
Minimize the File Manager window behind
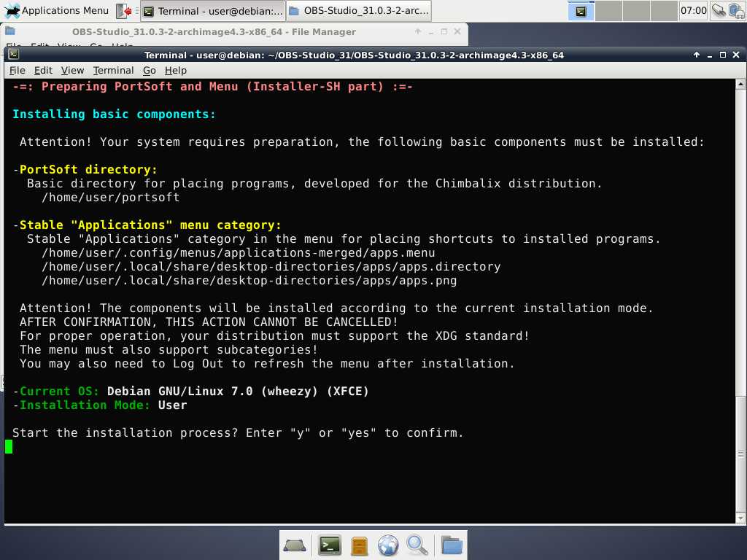[431, 31]
